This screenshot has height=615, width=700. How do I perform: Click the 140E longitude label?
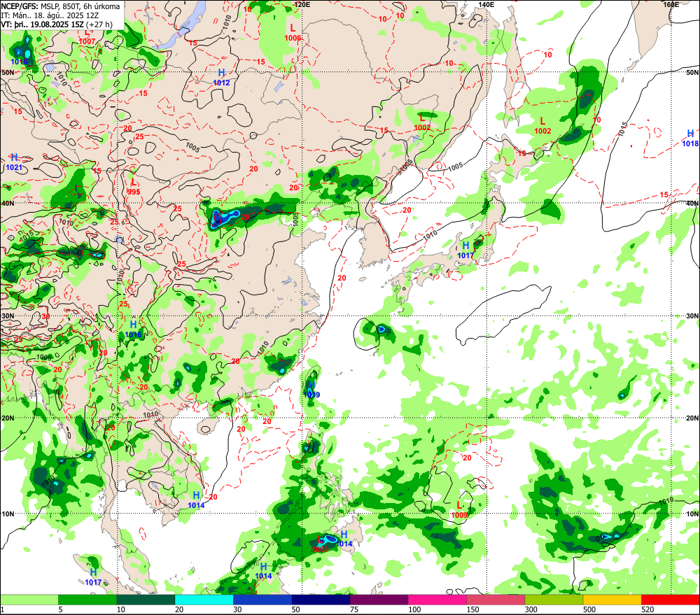486,4
